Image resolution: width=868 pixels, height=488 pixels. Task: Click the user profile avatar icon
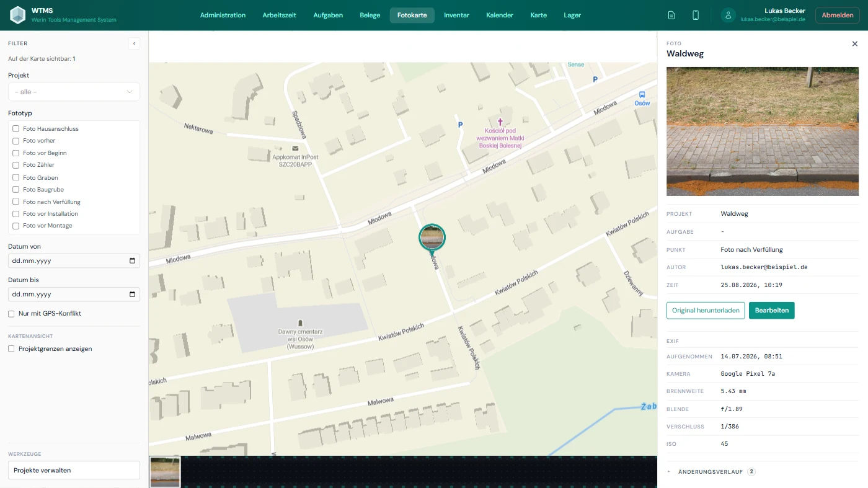(728, 16)
